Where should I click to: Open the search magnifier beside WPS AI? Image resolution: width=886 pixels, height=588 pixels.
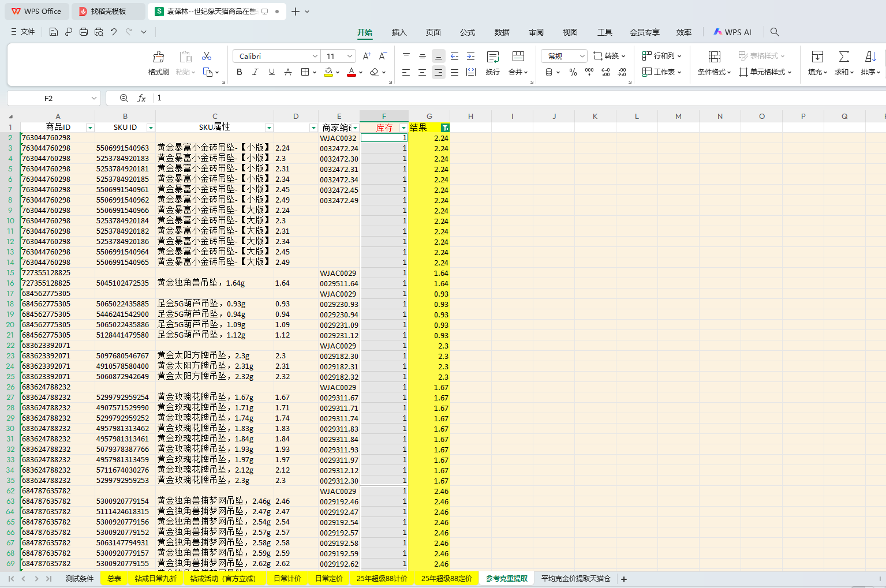tap(775, 32)
